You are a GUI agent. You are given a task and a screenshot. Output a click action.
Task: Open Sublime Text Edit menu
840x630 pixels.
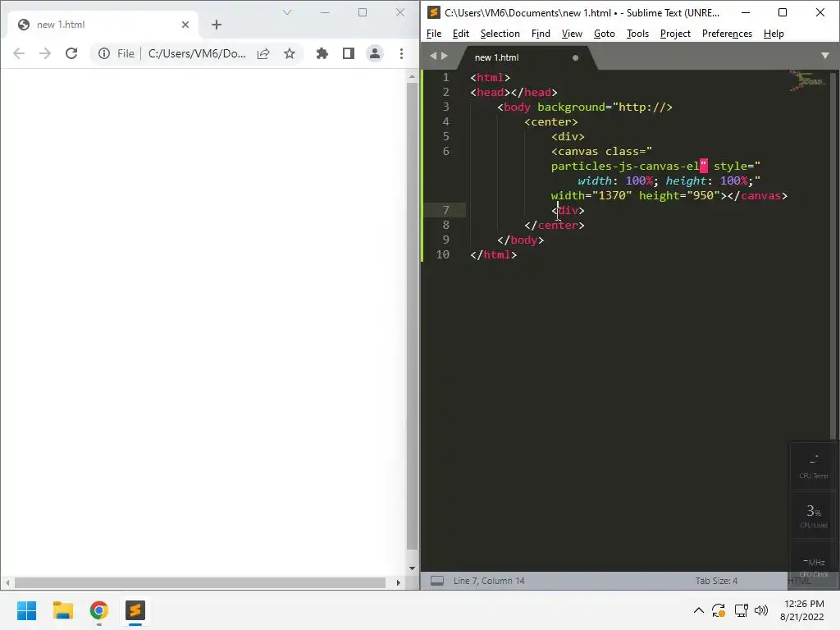(x=461, y=34)
